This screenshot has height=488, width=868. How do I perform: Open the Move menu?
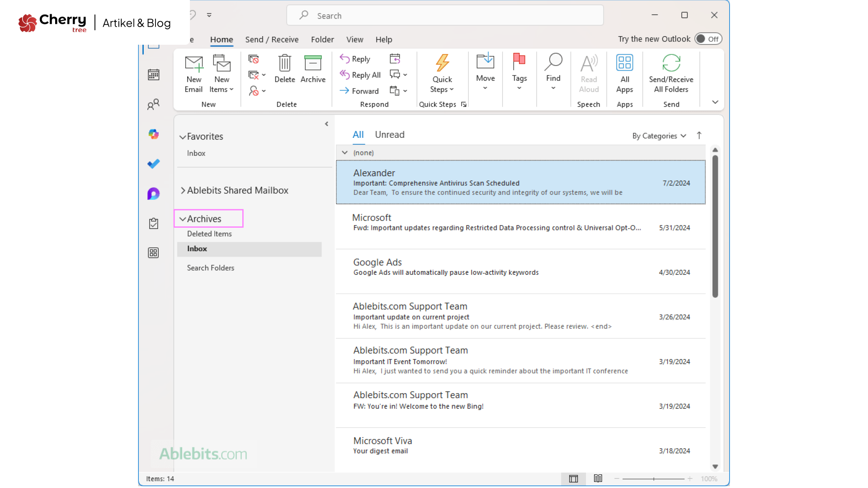coord(485,72)
